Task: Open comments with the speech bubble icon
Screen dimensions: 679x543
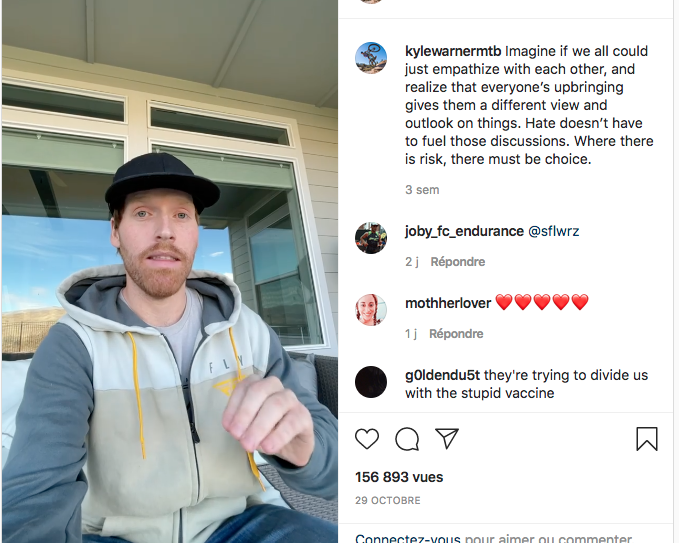Action: 407,439
